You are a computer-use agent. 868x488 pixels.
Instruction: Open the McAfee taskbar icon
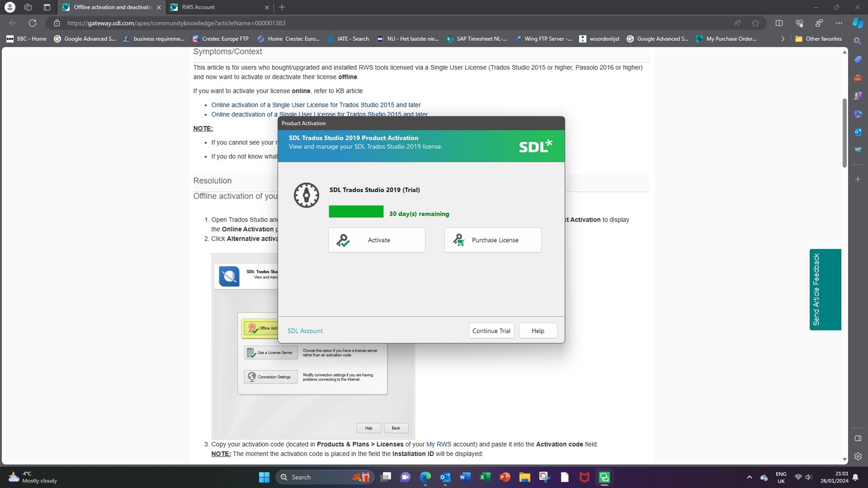(x=584, y=477)
